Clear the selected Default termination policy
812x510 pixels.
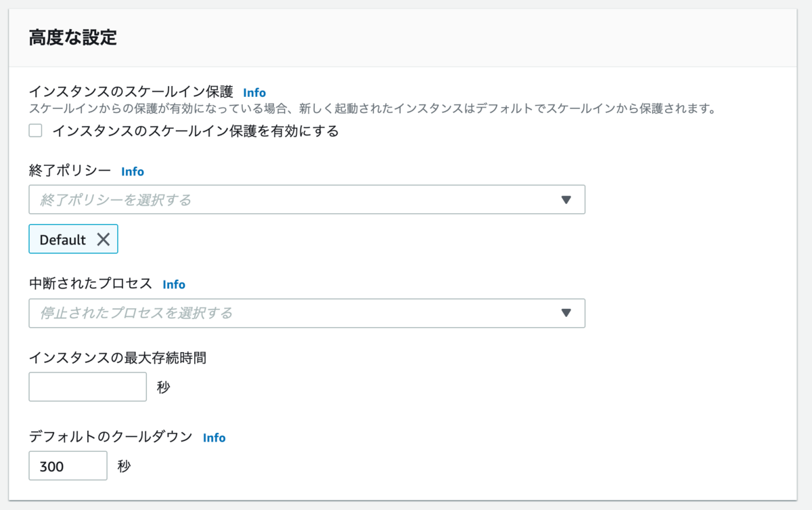105,238
